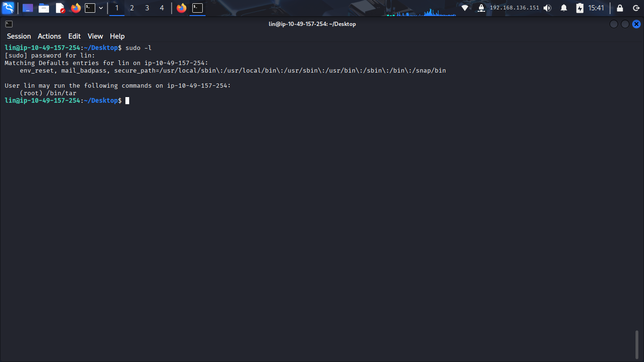Focus the Firefox window in taskbar
Image resolution: width=644 pixels, height=362 pixels.
[x=182, y=8]
